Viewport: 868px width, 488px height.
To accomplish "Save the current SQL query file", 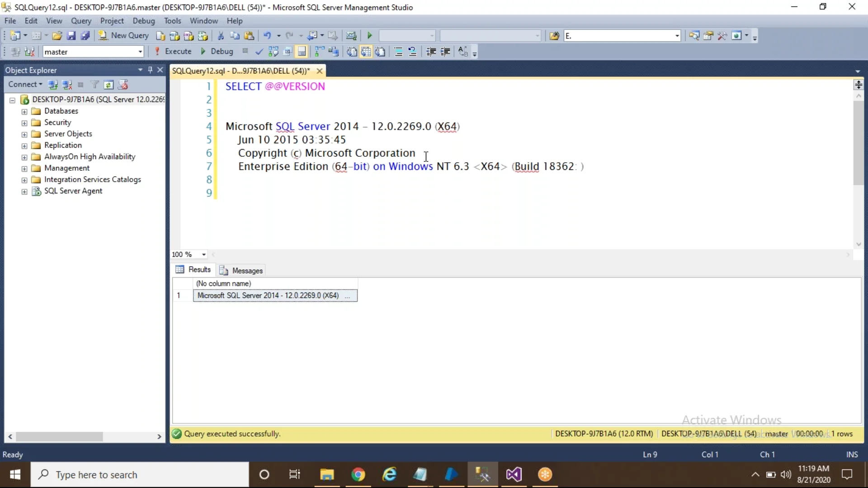I will point(72,35).
